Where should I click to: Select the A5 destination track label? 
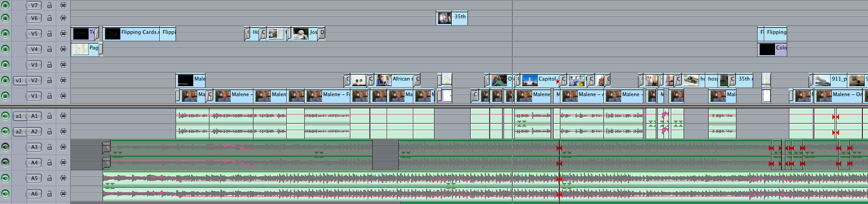[x=35, y=178]
